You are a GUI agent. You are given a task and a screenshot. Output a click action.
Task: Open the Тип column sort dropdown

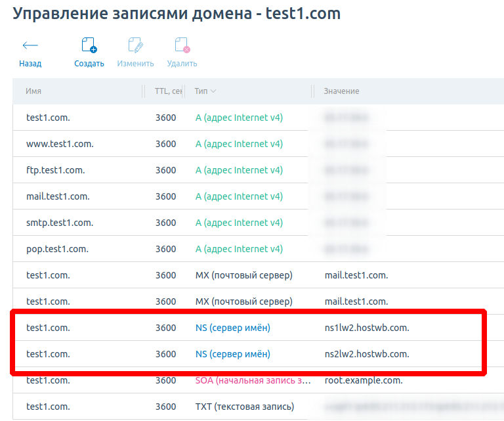pos(213,91)
